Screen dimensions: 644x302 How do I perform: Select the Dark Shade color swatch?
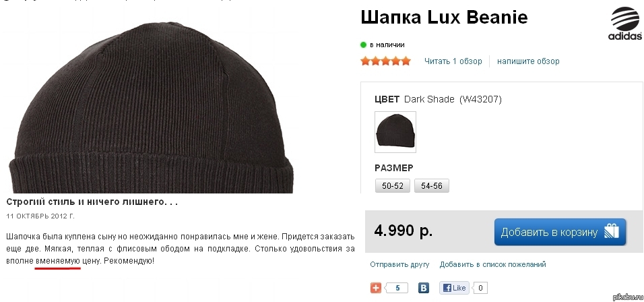395,132
